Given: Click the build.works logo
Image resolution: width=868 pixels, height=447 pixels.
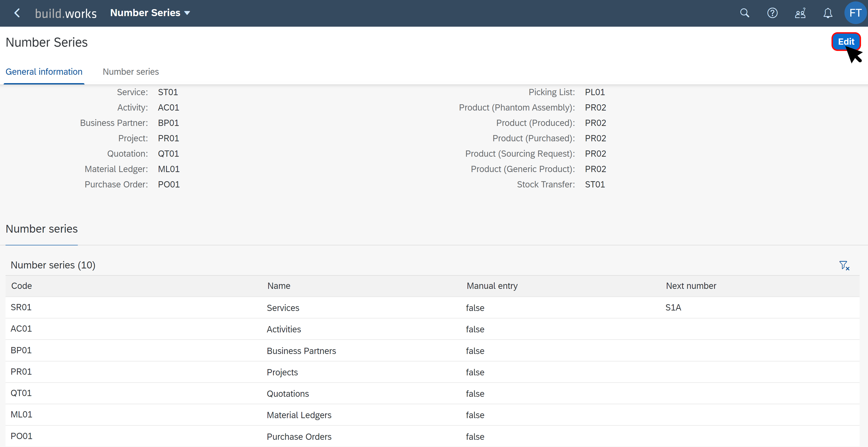Looking at the screenshot, I should [x=66, y=13].
